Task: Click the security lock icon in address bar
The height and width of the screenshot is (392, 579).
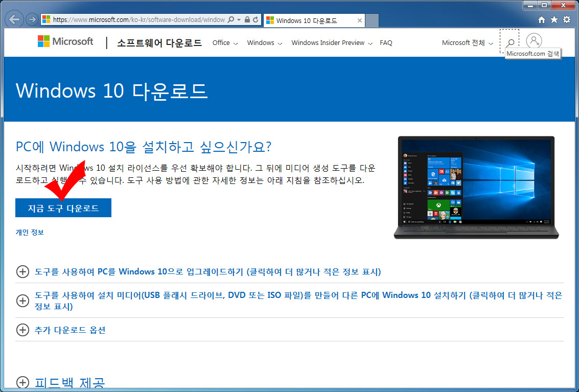Action: tap(247, 19)
